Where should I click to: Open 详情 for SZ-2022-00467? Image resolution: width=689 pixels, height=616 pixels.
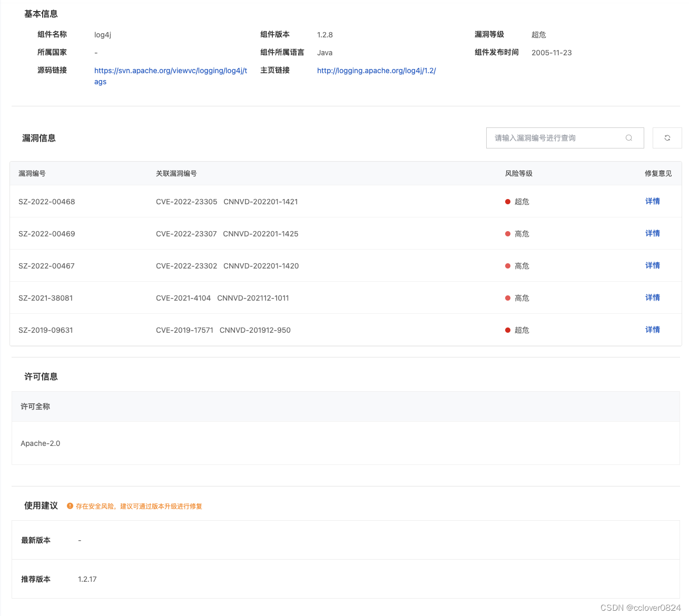pos(652,265)
